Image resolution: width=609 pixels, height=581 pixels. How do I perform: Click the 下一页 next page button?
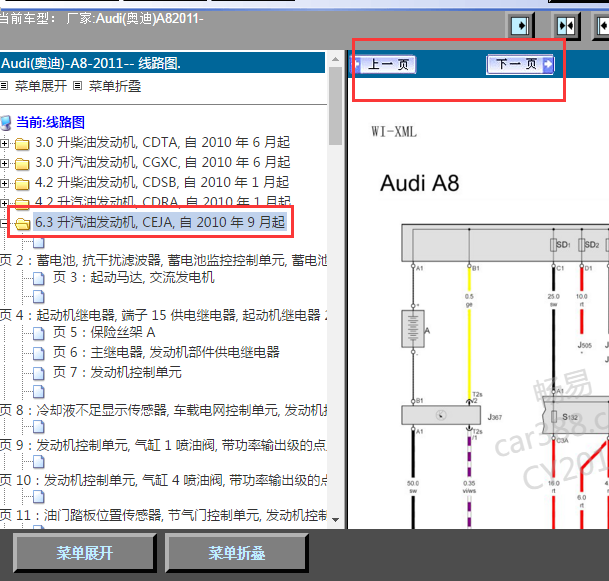point(520,64)
